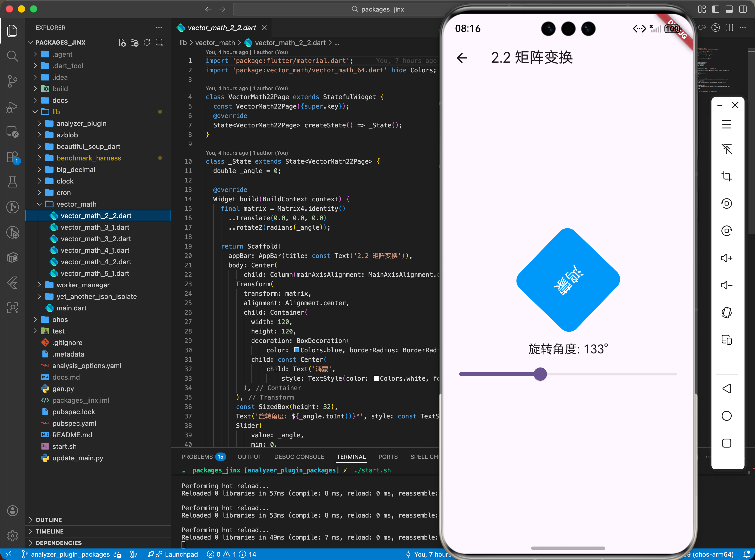Collapse the vector_math folder
The width and height of the screenshot is (755, 560).
[x=39, y=204]
